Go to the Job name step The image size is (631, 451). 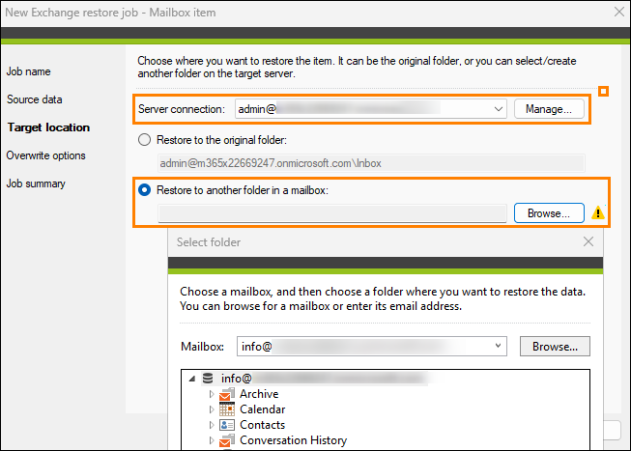click(29, 72)
